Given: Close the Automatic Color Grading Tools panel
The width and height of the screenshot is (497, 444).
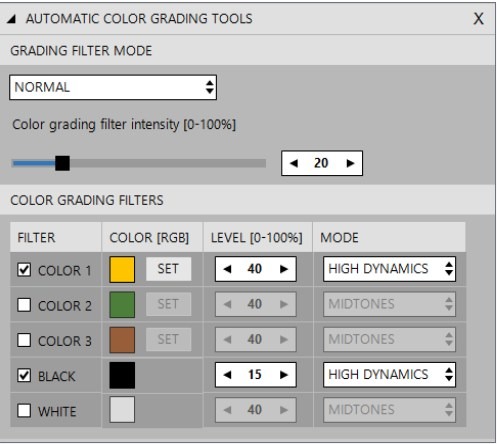Looking at the screenshot, I should click(x=478, y=19).
